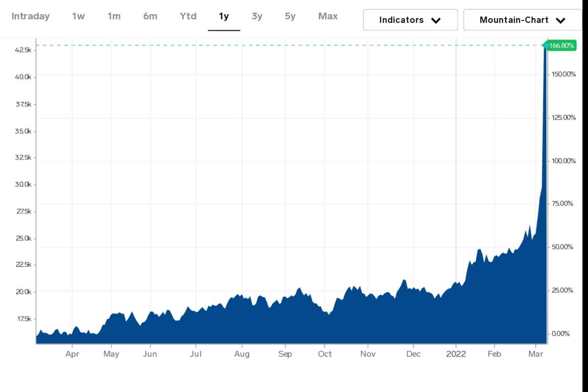Click the 30.0k price axis label
Viewport: 588px width, 392px height.
(x=23, y=185)
